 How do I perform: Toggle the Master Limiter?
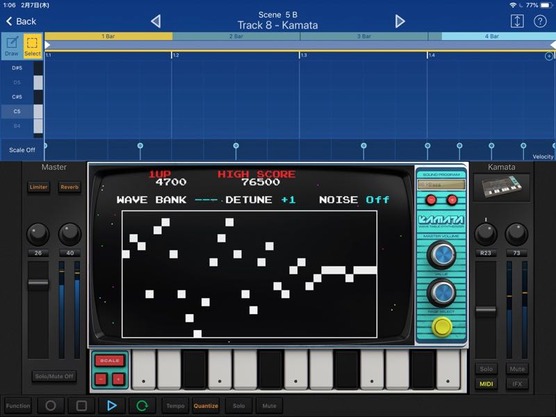(x=38, y=187)
